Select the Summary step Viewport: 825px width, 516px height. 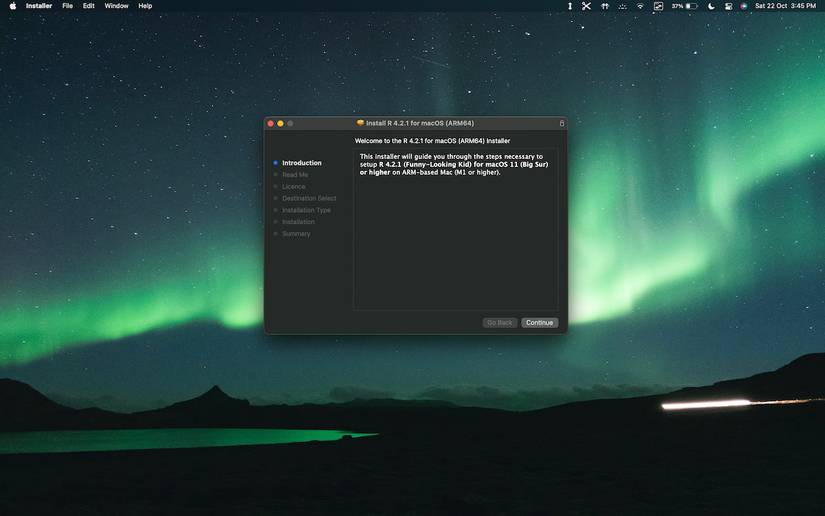pyautogui.click(x=296, y=234)
